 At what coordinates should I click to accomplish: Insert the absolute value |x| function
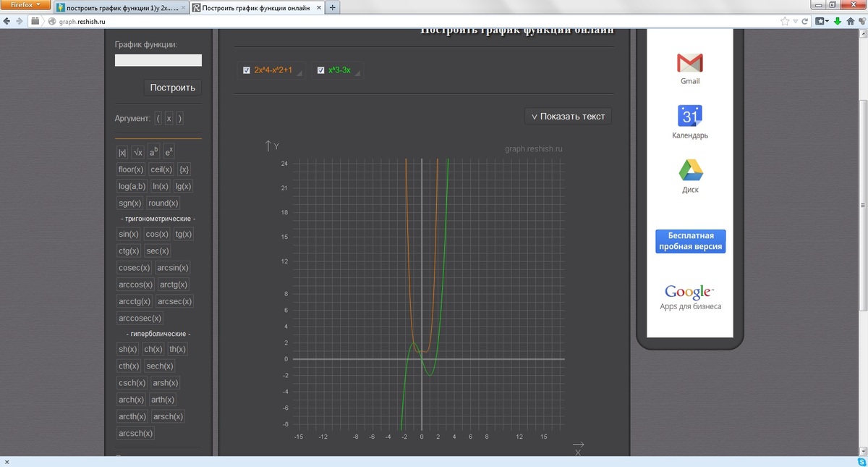122,153
